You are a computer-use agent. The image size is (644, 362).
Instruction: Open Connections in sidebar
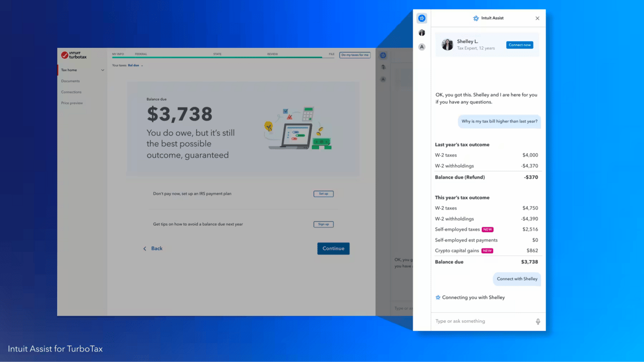[x=71, y=92]
